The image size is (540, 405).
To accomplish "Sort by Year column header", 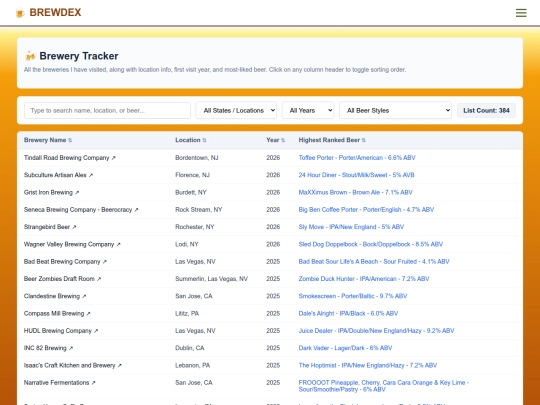I will pos(276,140).
